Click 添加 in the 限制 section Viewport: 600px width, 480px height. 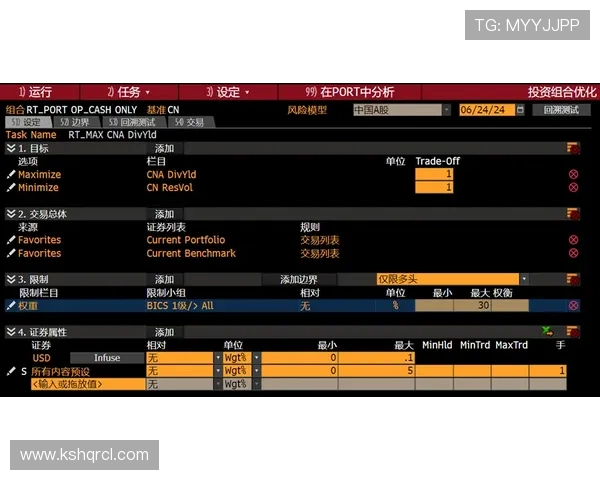(164, 279)
